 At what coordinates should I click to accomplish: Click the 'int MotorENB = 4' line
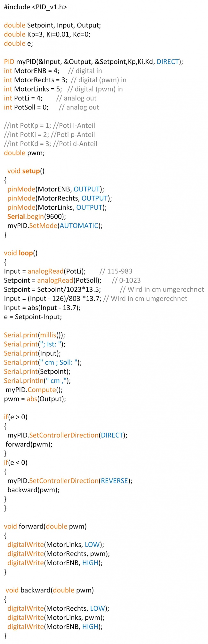click(x=31, y=71)
